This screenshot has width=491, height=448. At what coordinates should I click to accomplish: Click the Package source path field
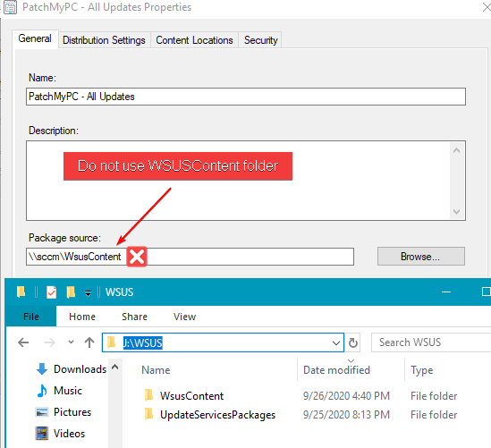click(190, 257)
